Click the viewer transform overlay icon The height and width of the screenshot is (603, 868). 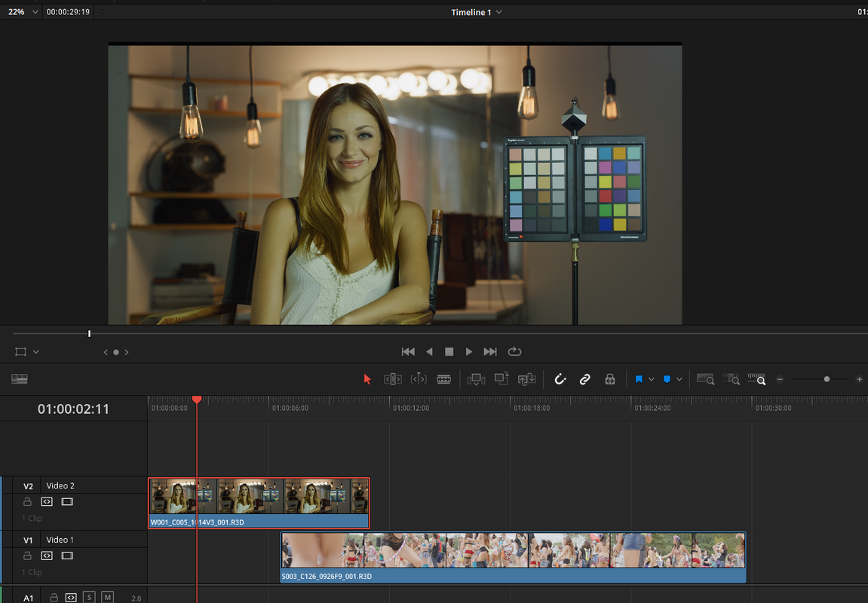21,352
